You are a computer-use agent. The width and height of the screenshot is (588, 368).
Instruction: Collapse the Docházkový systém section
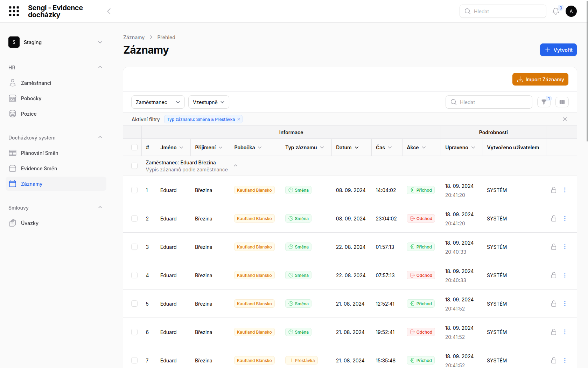click(x=100, y=137)
